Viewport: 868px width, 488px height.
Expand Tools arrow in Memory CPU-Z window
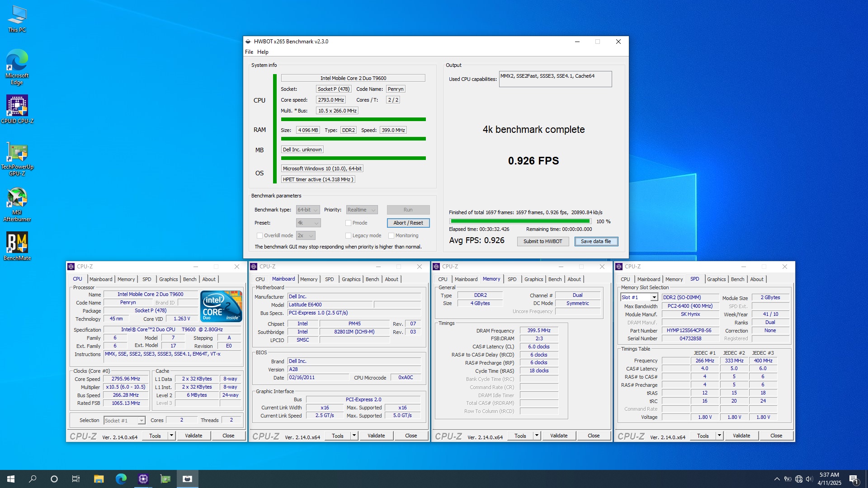click(537, 436)
